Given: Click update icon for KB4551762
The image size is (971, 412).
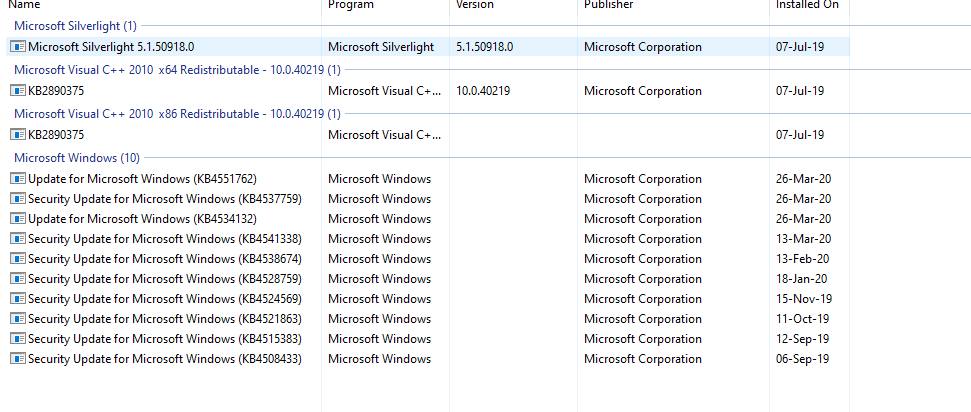Looking at the screenshot, I should pyautogui.click(x=18, y=179).
